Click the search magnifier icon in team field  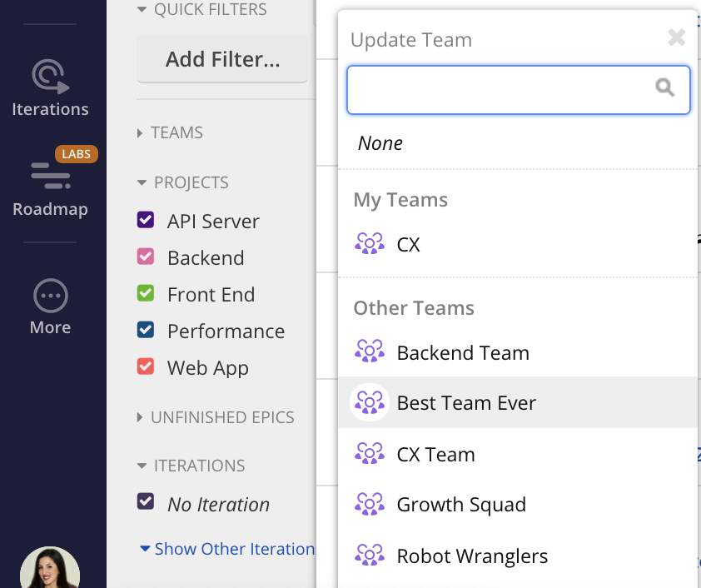665,87
